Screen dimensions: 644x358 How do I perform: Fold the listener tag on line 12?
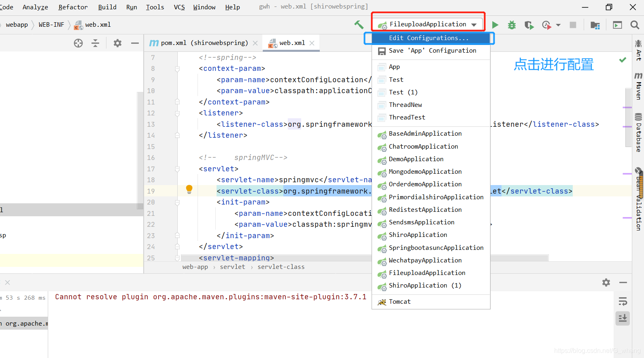177,113
